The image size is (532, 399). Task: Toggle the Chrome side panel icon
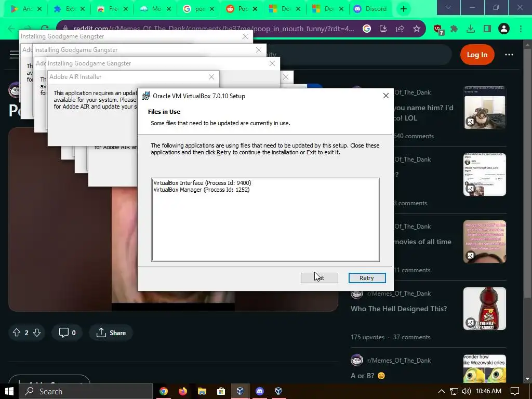point(487,29)
